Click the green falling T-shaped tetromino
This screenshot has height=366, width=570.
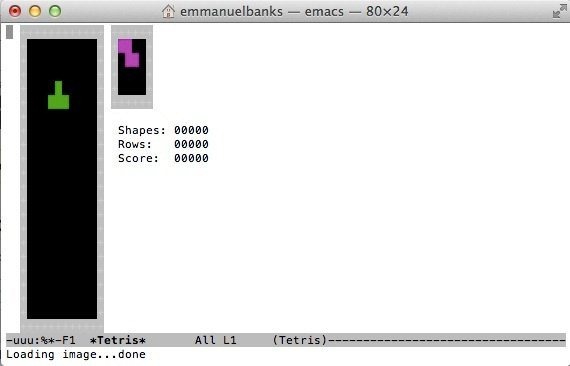coord(59,95)
